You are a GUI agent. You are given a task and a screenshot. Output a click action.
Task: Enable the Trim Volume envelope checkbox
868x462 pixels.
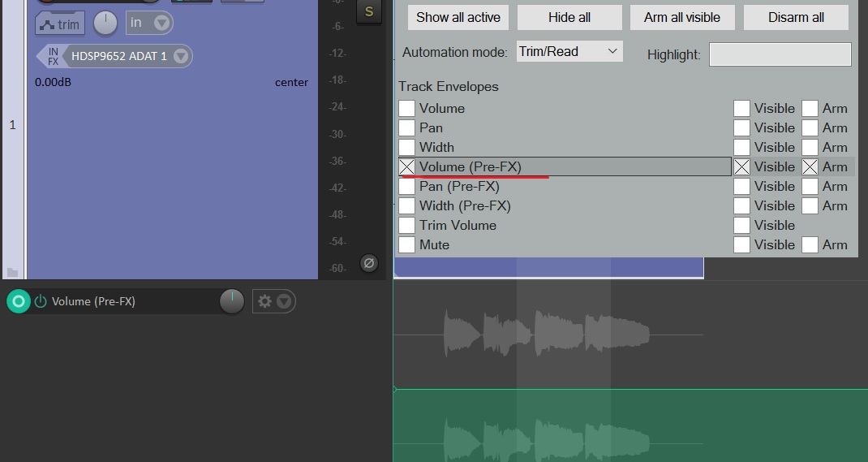(407, 226)
